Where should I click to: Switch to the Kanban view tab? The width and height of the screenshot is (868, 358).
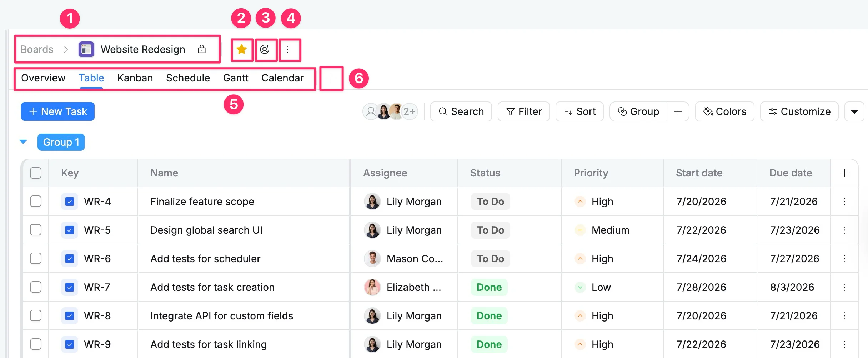[x=135, y=78]
